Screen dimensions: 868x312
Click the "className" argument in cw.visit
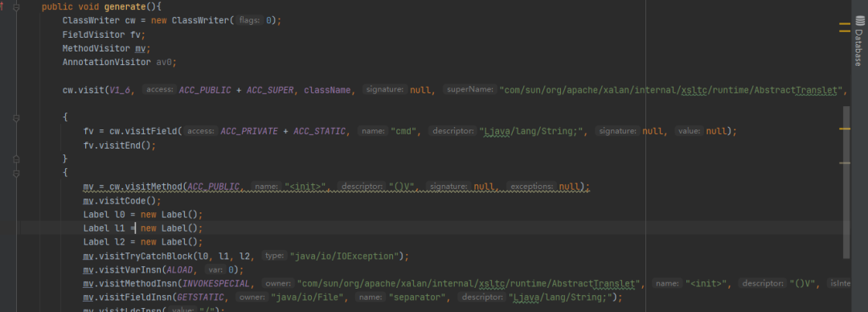pyautogui.click(x=328, y=90)
